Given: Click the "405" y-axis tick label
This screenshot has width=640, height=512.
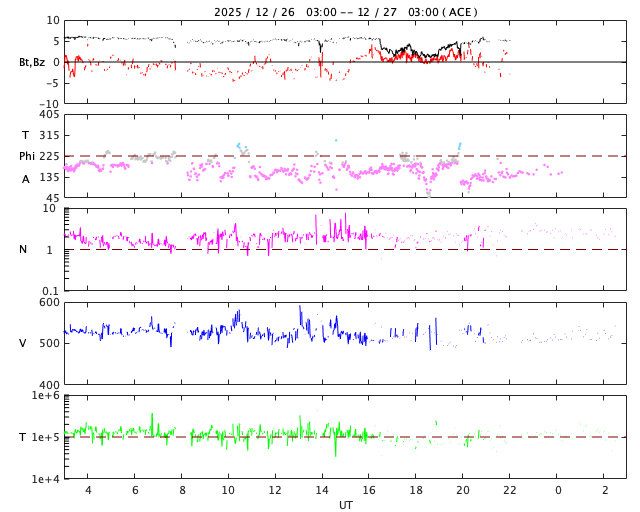Looking at the screenshot, I should (x=49, y=115).
